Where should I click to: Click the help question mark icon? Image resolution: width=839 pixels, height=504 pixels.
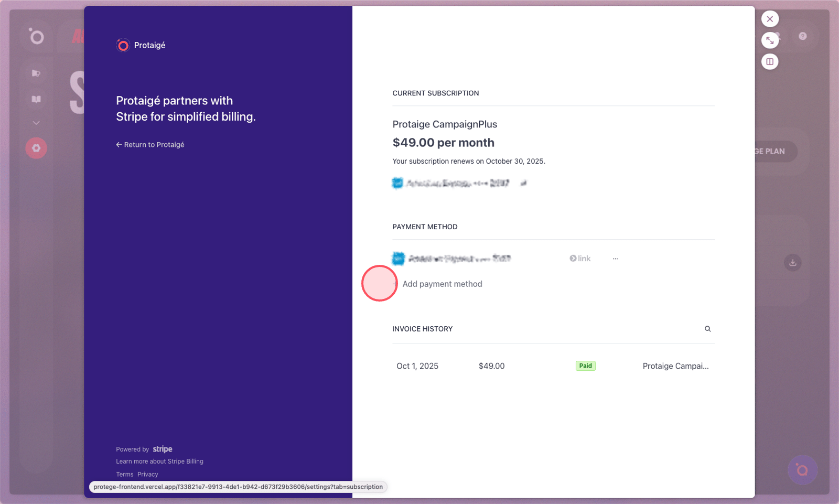[803, 36]
